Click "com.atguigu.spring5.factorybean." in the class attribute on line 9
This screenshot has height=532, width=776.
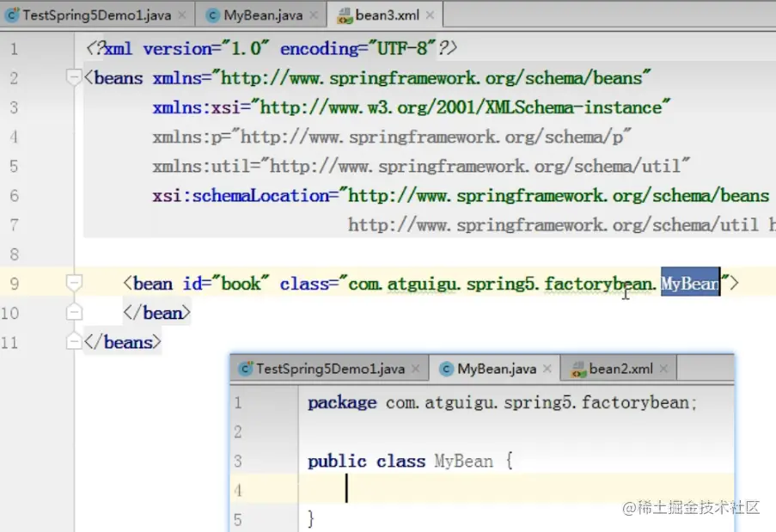click(x=503, y=284)
